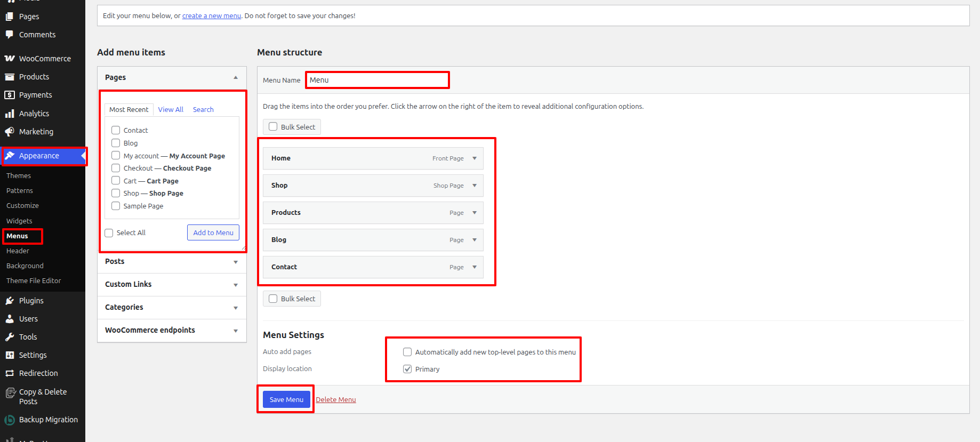This screenshot has width=980, height=442.
Task: Expand the Home menu item options
Action: [475, 158]
